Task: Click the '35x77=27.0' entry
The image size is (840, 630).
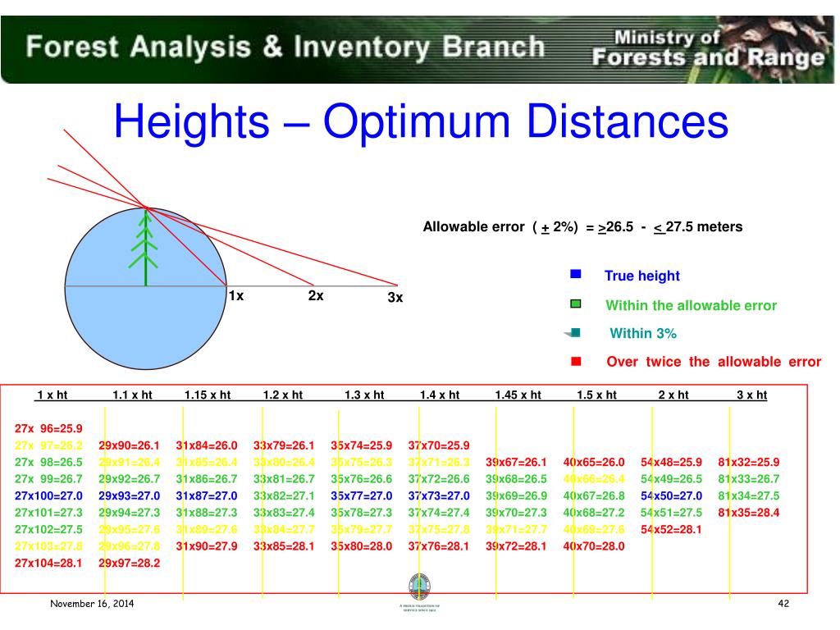Action: pos(362,496)
